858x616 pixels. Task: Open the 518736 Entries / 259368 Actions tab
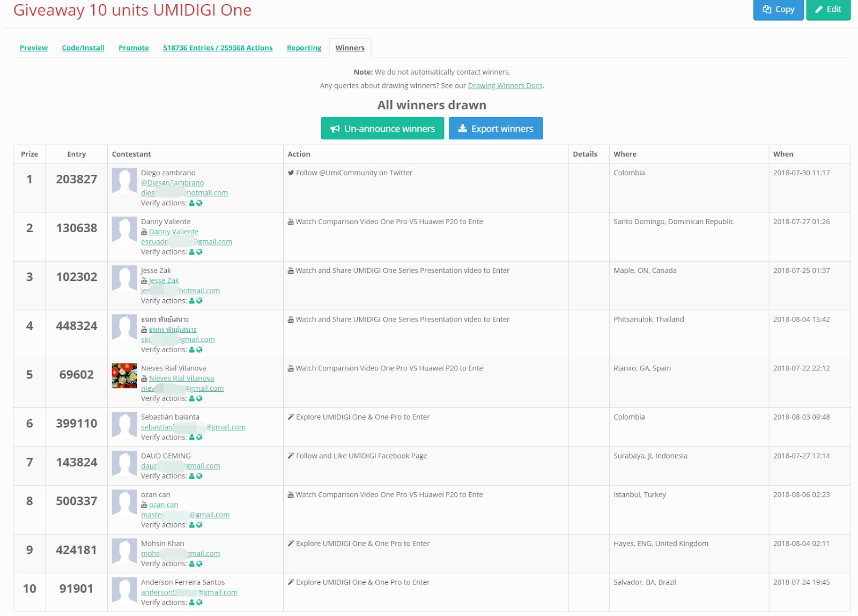click(x=218, y=48)
